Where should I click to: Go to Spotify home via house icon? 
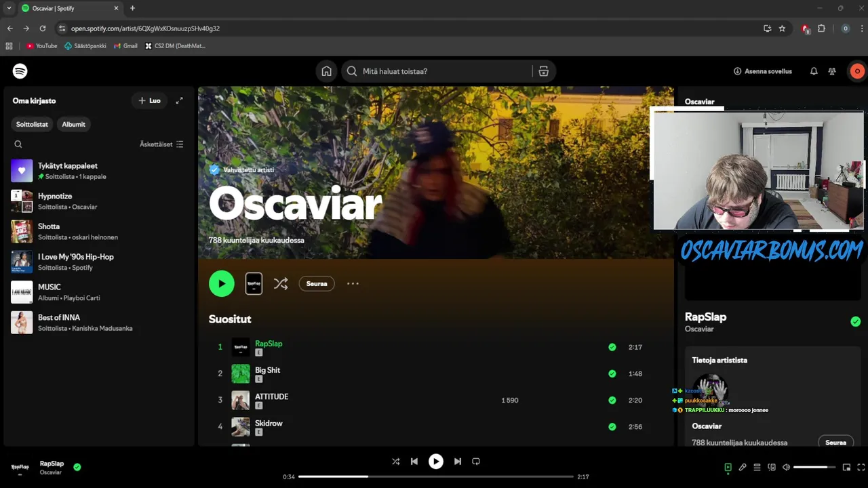point(326,71)
